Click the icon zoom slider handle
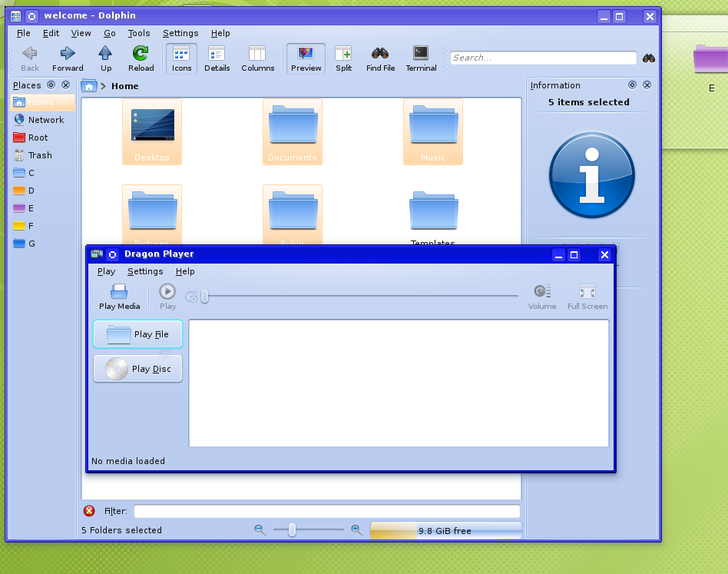The image size is (728, 574). [292, 530]
